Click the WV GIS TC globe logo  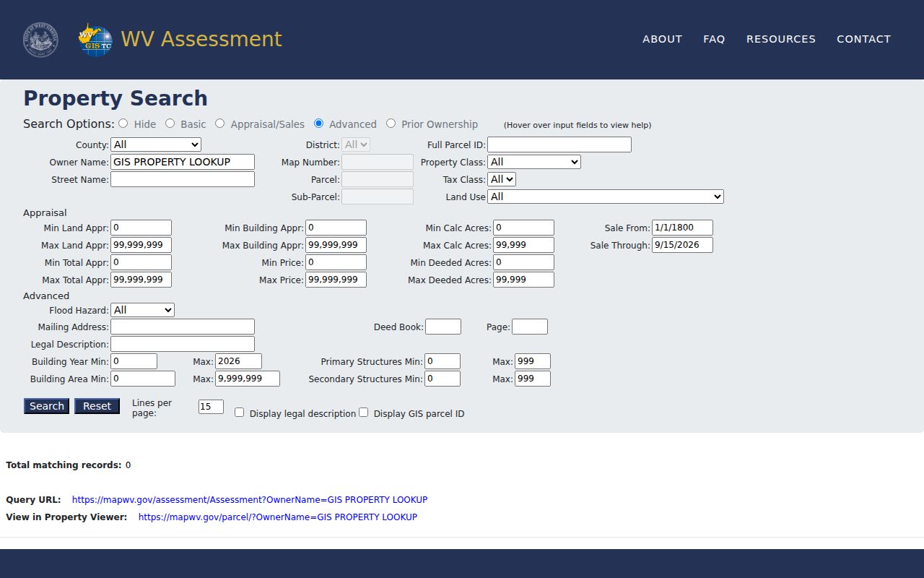[x=95, y=40]
